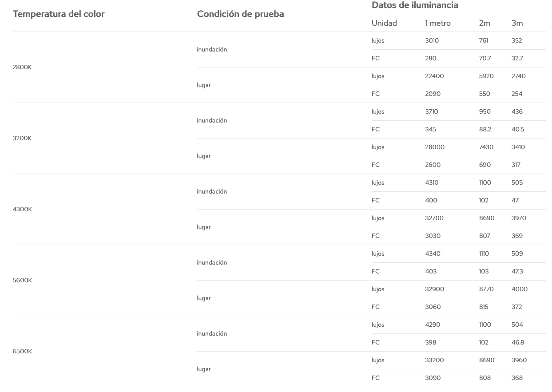Select the 4000 value under 3m
The width and height of the screenshot is (552, 392).
click(x=519, y=289)
